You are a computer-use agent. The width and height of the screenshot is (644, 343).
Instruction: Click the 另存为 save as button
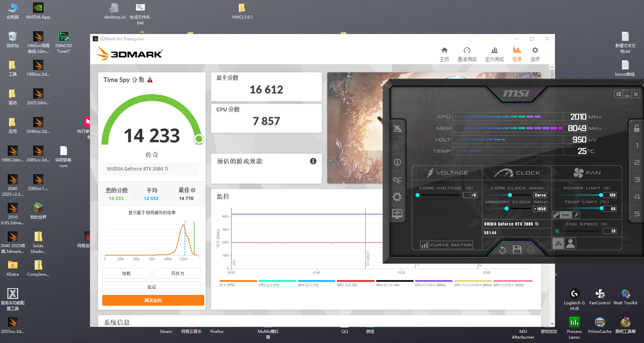[x=177, y=274]
